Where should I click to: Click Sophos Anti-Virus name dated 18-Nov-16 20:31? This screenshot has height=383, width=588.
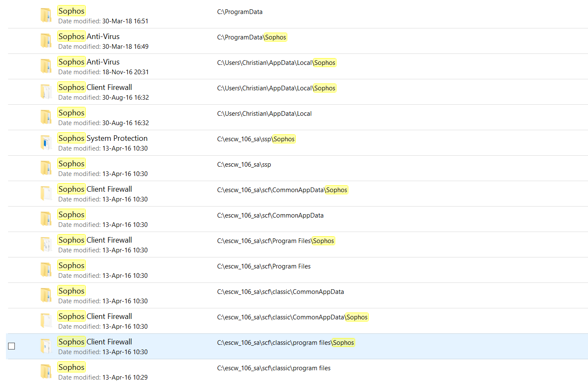coord(89,62)
